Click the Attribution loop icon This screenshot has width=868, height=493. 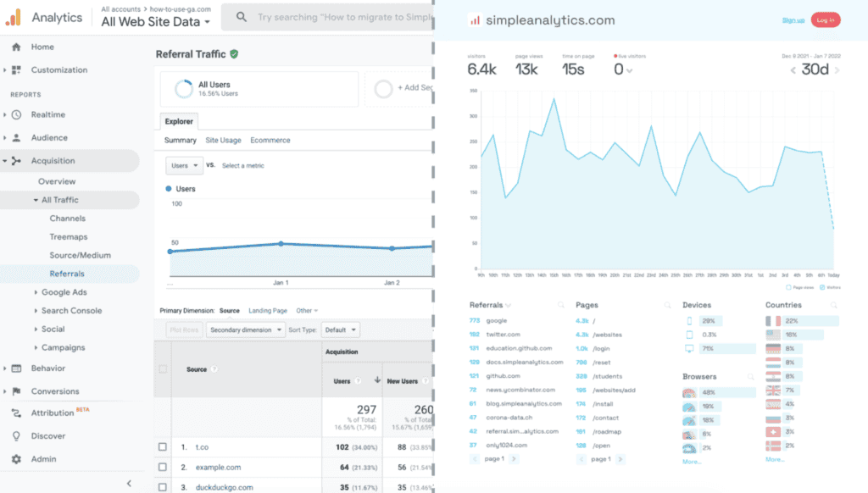16,413
